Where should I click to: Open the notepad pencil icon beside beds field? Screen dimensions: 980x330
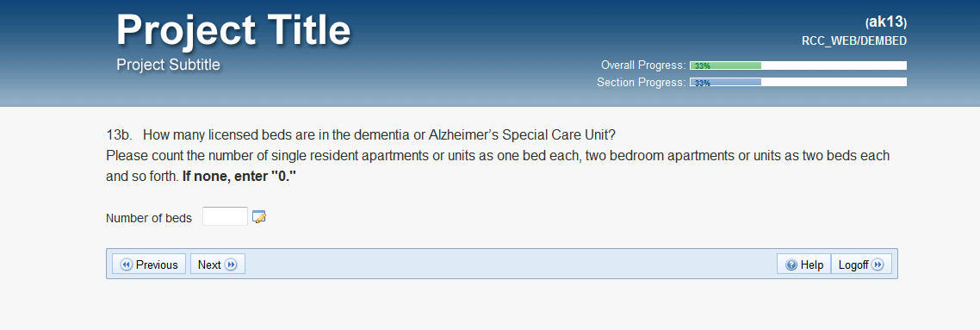coord(258,217)
